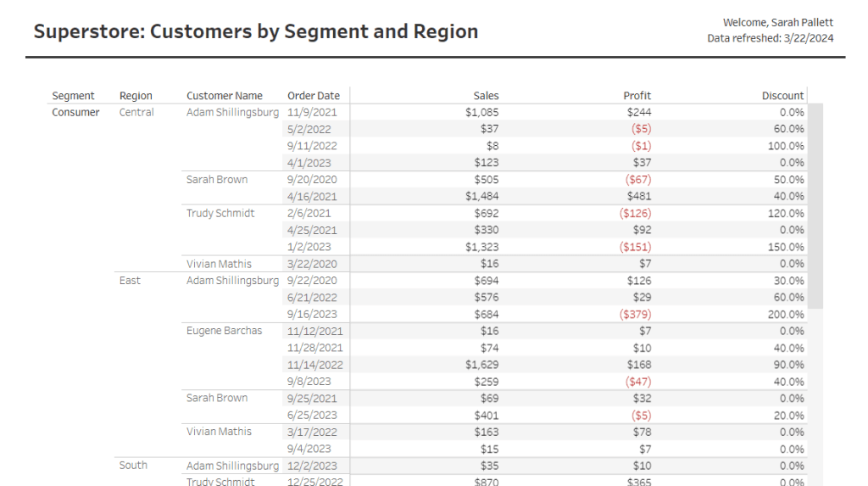Viewport: 868px width, 486px height.
Task: Click the ($379) negative profit value
Action: pyautogui.click(x=635, y=314)
